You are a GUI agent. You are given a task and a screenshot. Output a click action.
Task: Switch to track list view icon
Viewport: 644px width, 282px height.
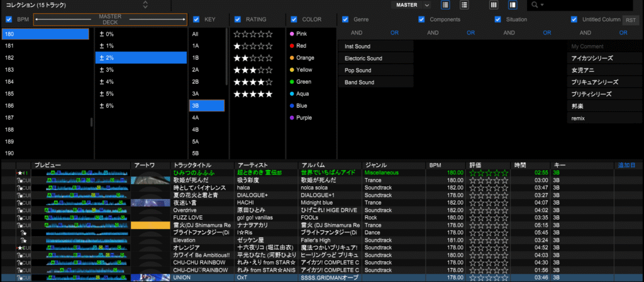coord(445,5)
